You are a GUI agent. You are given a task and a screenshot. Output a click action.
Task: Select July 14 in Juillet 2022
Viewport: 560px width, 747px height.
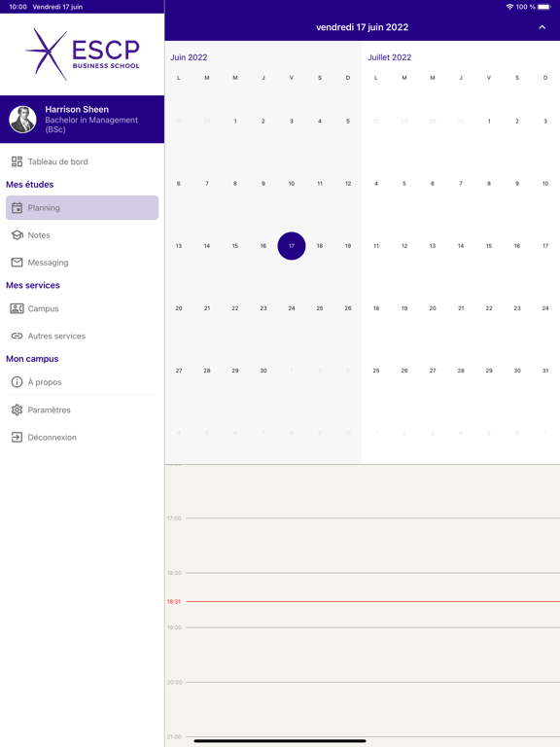click(461, 246)
